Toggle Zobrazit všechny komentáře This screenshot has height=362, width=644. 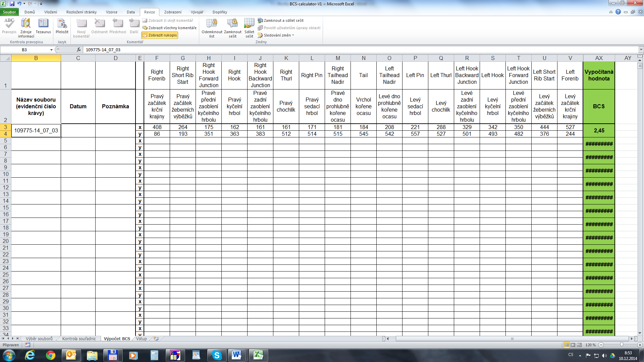point(169,28)
